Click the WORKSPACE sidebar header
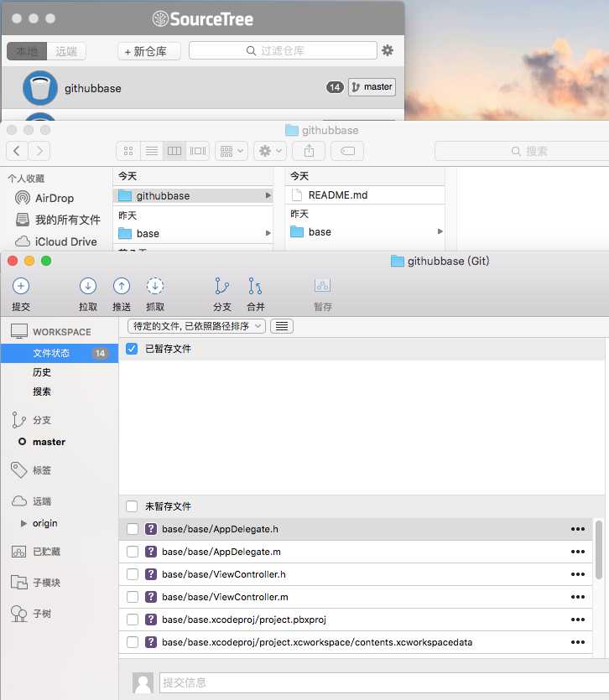This screenshot has height=700, width=609. [x=62, y=332]
